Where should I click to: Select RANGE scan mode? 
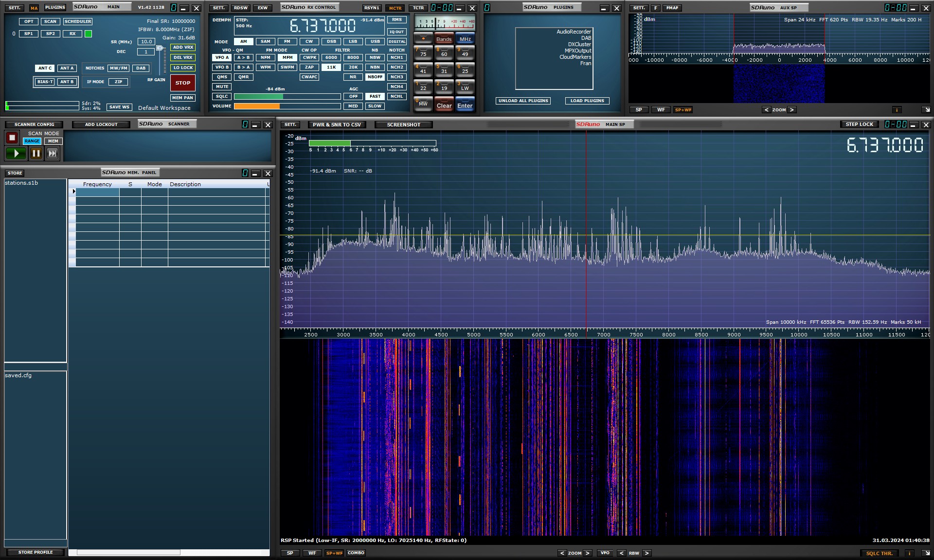coord(32,141)
